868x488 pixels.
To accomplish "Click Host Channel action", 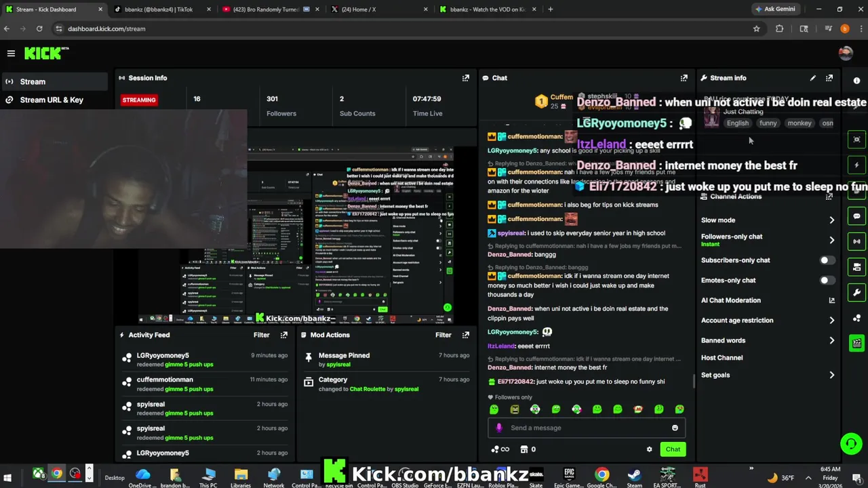I will coord(722,358).
